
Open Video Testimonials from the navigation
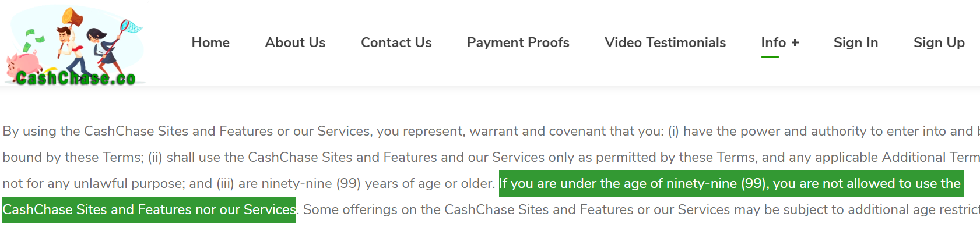pos(665,42)
